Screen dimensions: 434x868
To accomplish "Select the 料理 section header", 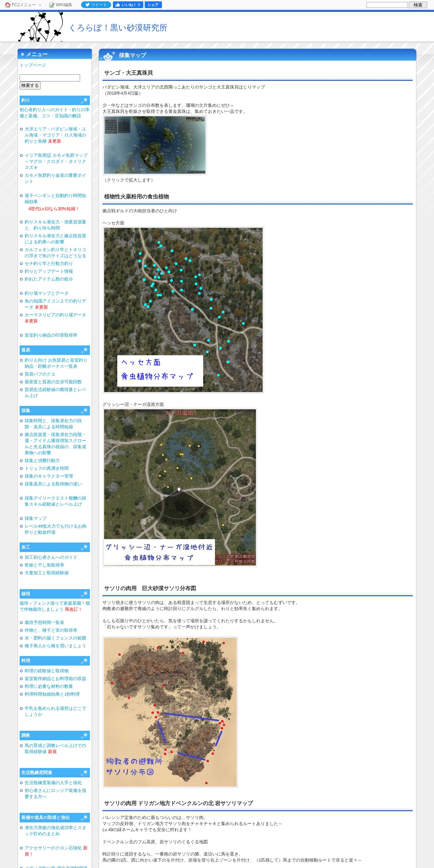I will (x=55, y=660).
